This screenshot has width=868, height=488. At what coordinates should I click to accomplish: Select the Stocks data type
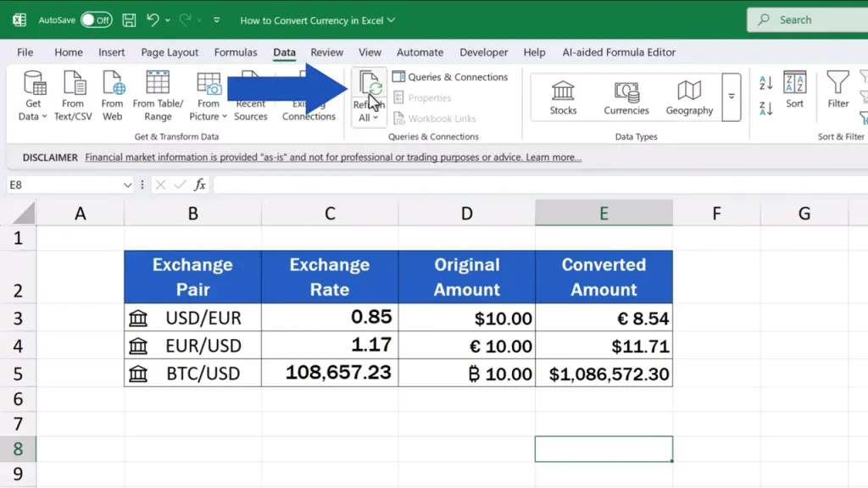coord(563,97)
